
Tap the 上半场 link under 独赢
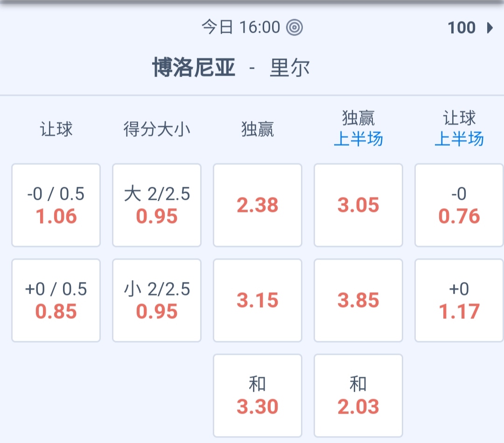pyautogui.click(x=358, y=139)
